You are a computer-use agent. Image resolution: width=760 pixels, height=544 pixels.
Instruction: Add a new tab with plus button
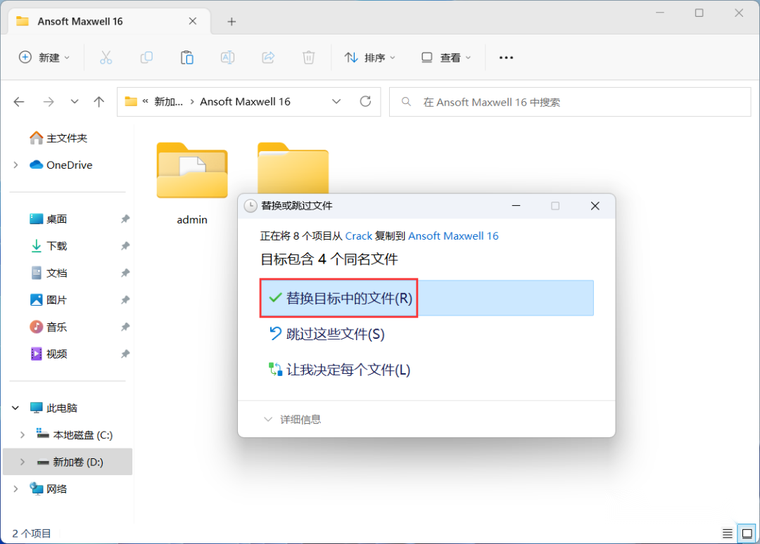click(232, 21)
